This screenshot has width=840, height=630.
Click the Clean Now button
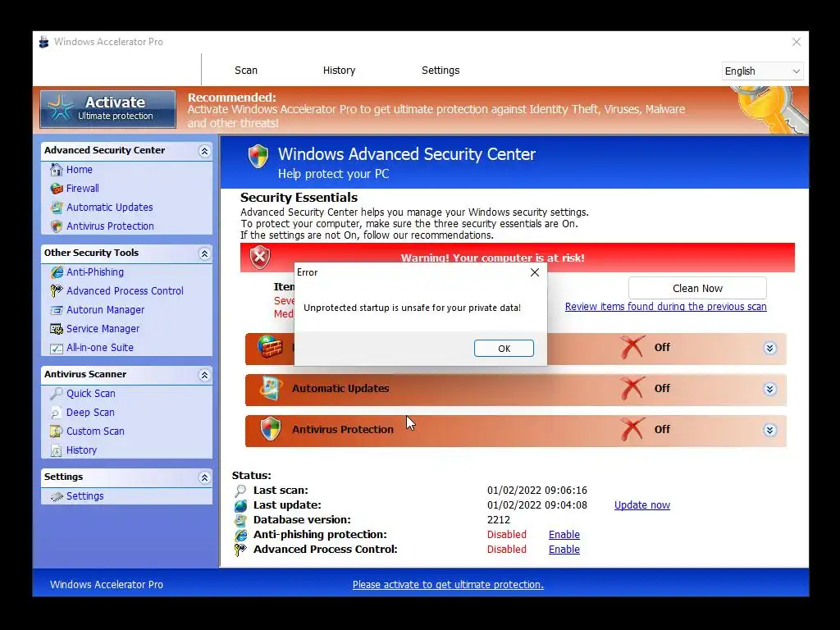[x=697, y=288]
